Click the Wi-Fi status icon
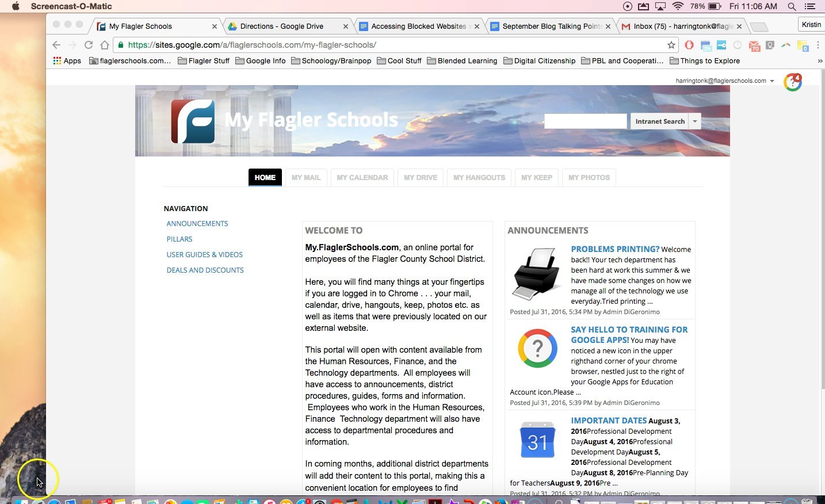The width and height of the screenshot is (825, 504). [678, 6]
